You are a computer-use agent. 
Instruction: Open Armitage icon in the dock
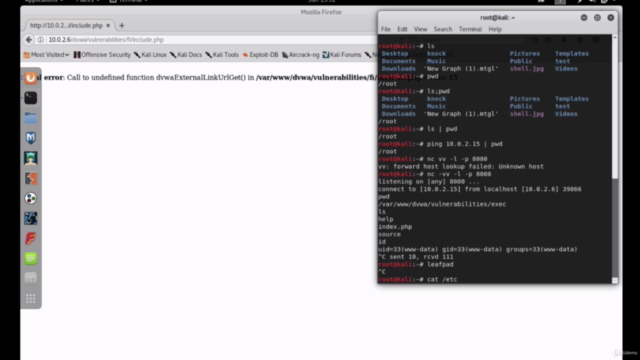[x=31, y=158]
